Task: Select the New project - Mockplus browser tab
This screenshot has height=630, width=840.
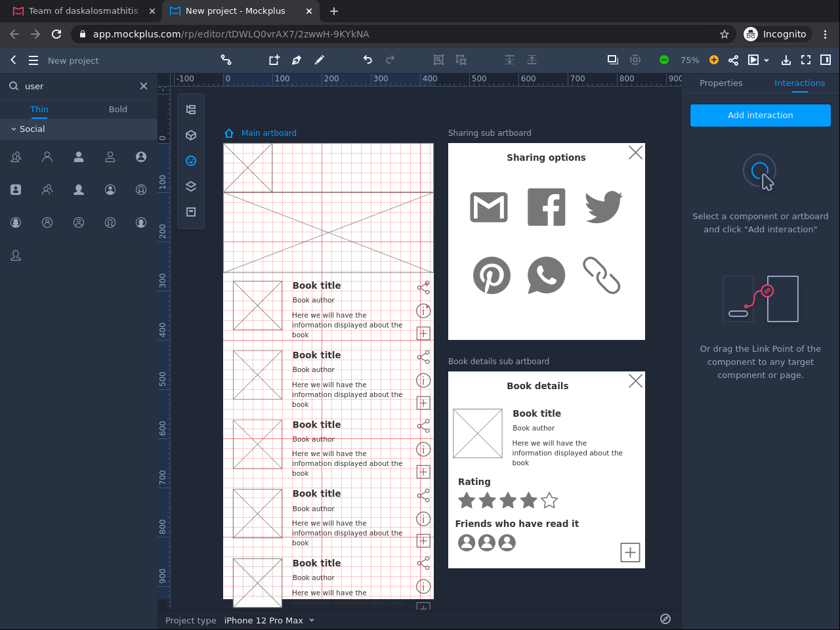Action: click(240, 11)
